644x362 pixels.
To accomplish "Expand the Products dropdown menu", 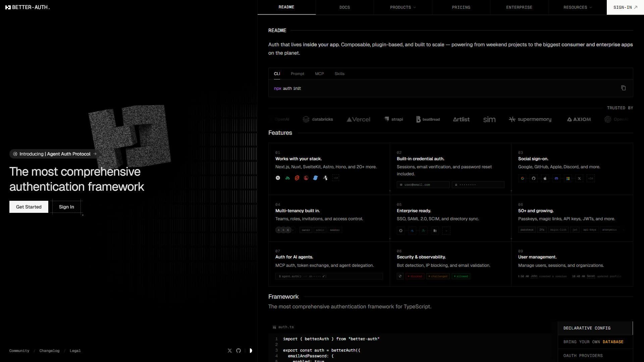I will 403,7.
